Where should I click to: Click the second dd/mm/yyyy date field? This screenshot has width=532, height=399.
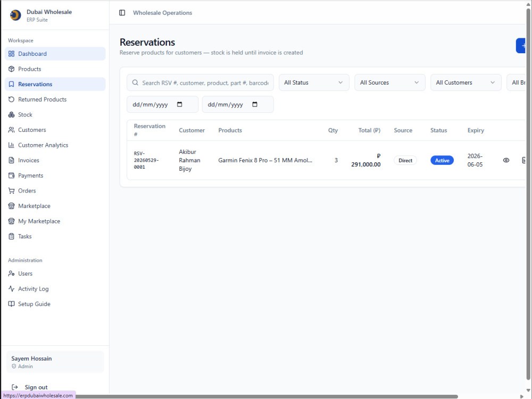[238, 104]
